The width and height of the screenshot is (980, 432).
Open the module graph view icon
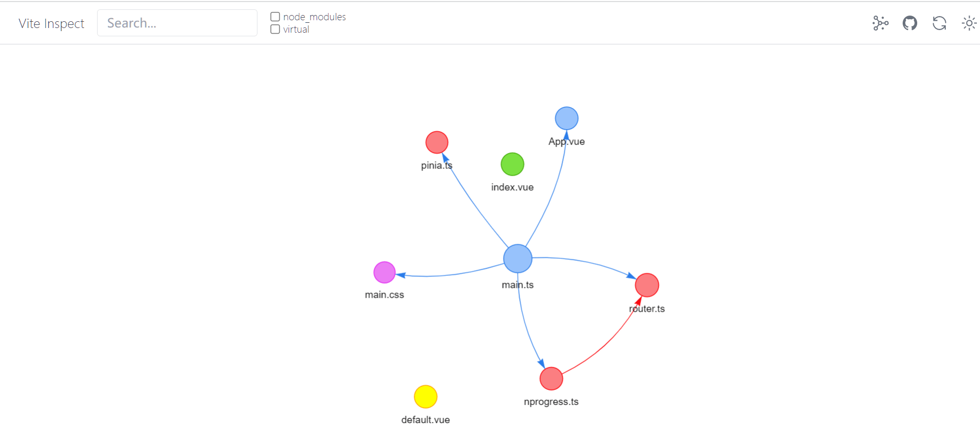pos(880,23)
